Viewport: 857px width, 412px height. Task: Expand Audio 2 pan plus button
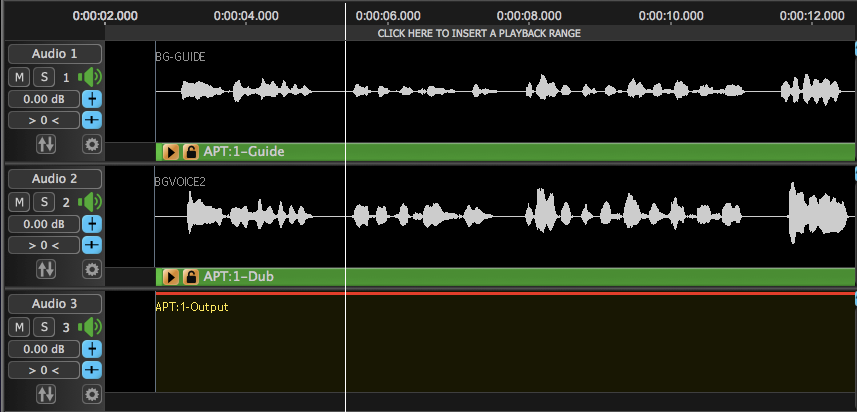pos(92,245)
